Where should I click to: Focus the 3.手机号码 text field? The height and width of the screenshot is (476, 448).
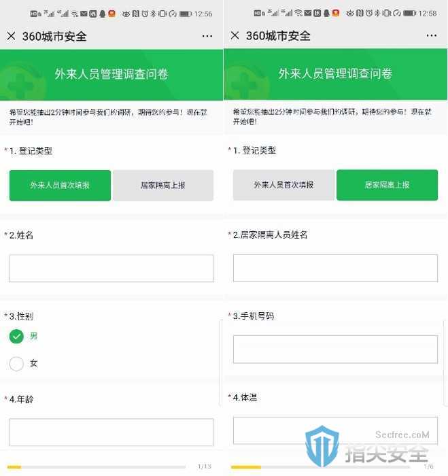coord(335,349)
